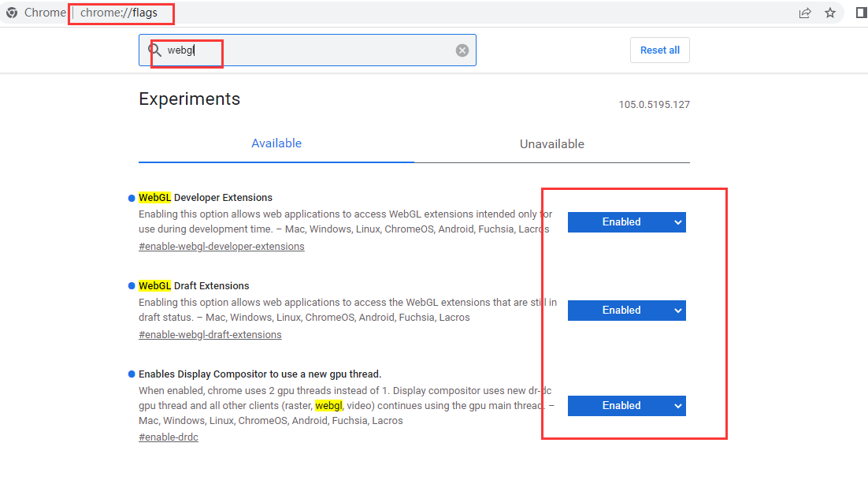Click the share page icon
This screenshot has height=480, width=868.
[805, 13]
